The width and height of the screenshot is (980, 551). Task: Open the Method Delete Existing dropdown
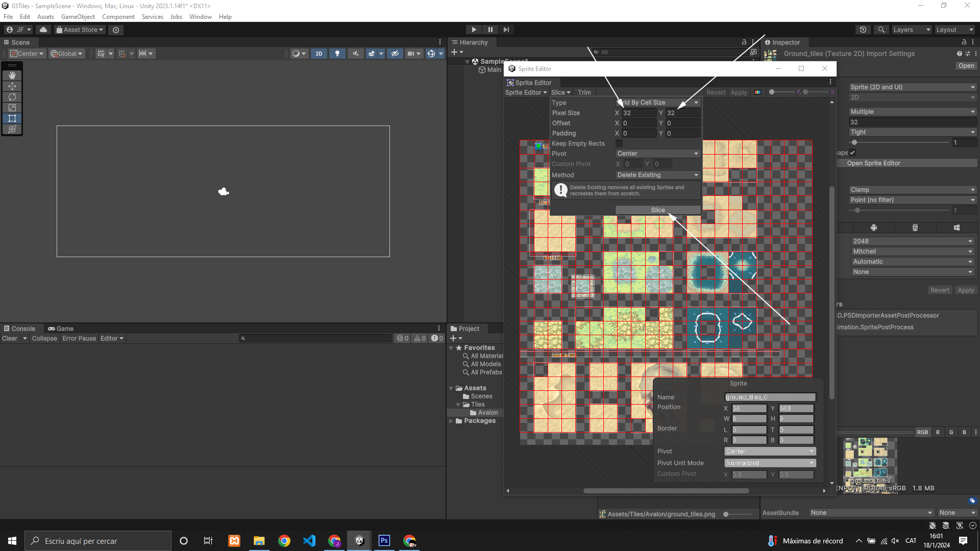tap(657, 175)
